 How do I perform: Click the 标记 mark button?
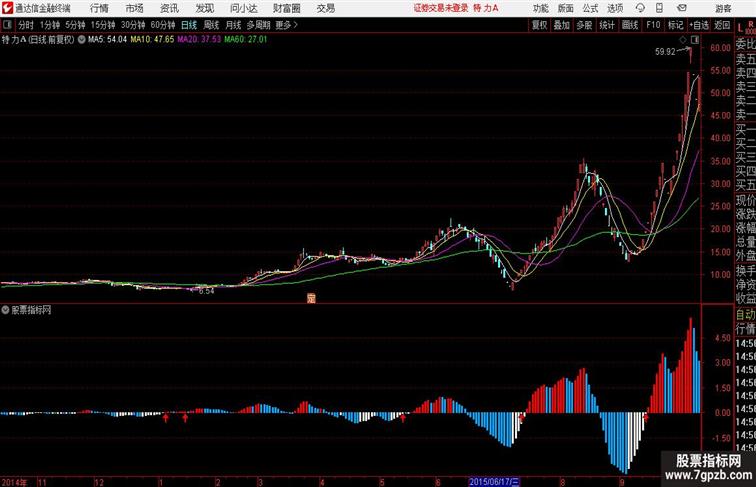tap(675, 25)
